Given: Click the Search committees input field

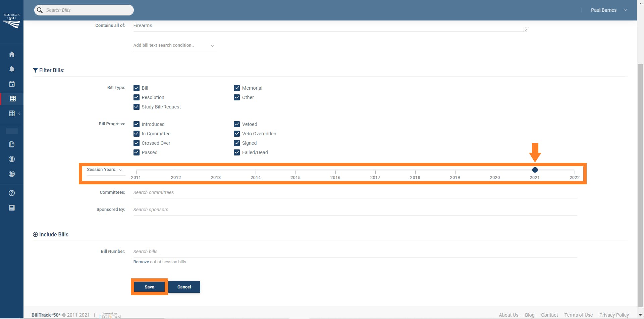Looking at the screenshot, I should click(x=355, y=192).
